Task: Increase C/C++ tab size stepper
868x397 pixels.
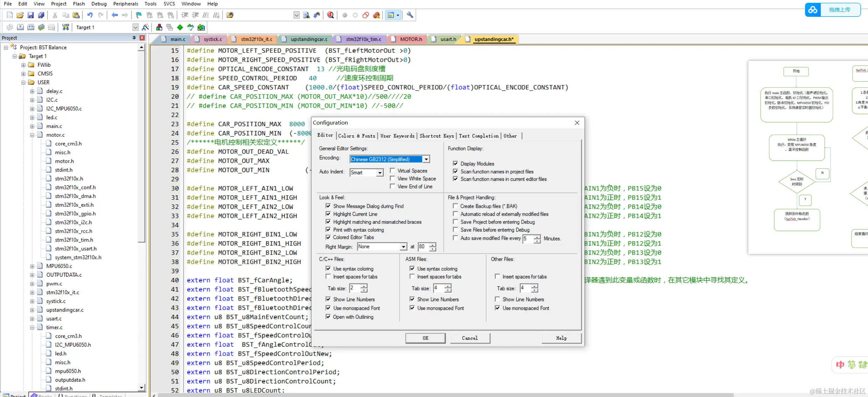Action: [364, 286]
